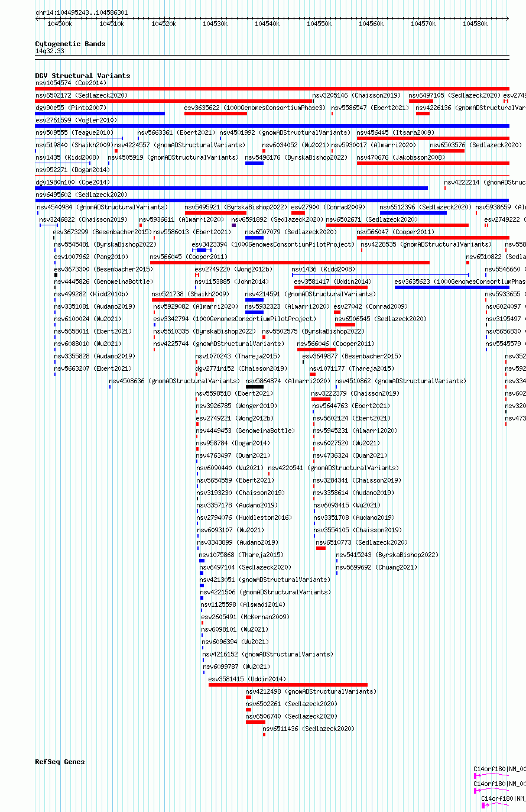Select nsv3222379 (Chaisson2019) label
This screenshot has height=812, width=526.
point(355,393)
